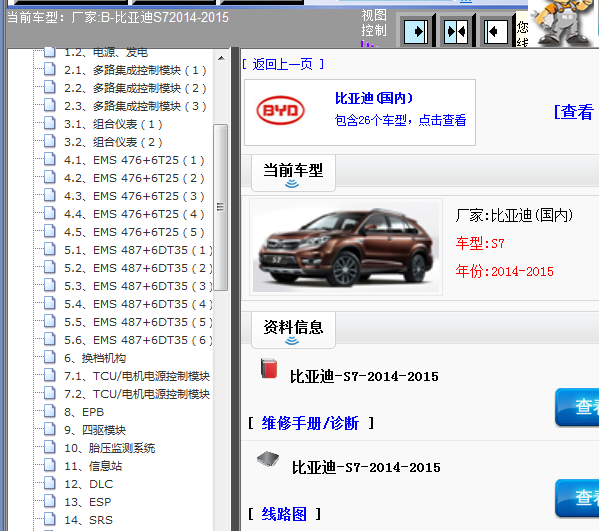Click 查看 button for repair manual

(x=577, y=406)
